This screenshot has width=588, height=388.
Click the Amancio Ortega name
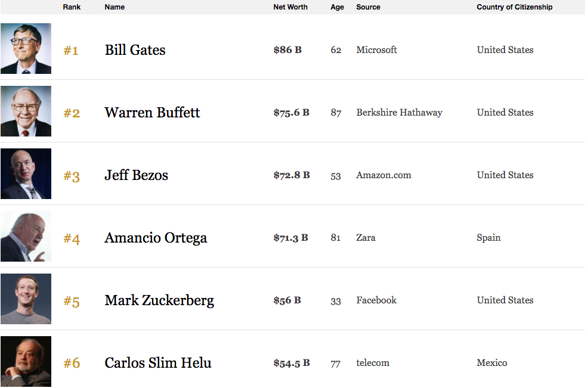point(156,238)
